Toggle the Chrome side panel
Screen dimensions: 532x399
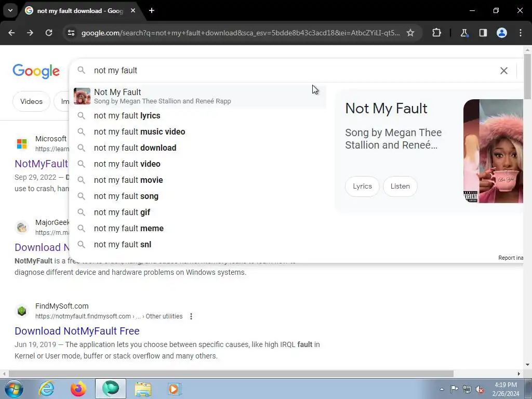click(x=483, y=33)
